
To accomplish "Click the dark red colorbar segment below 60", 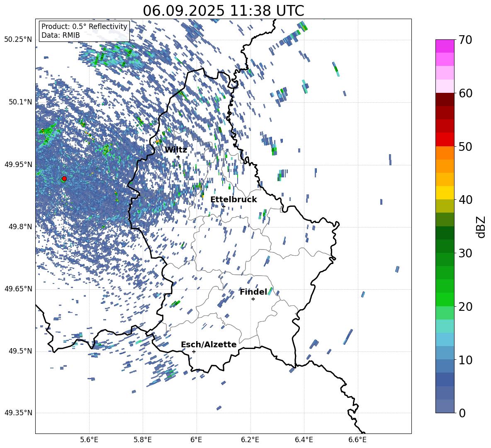I will pos(445,99).
